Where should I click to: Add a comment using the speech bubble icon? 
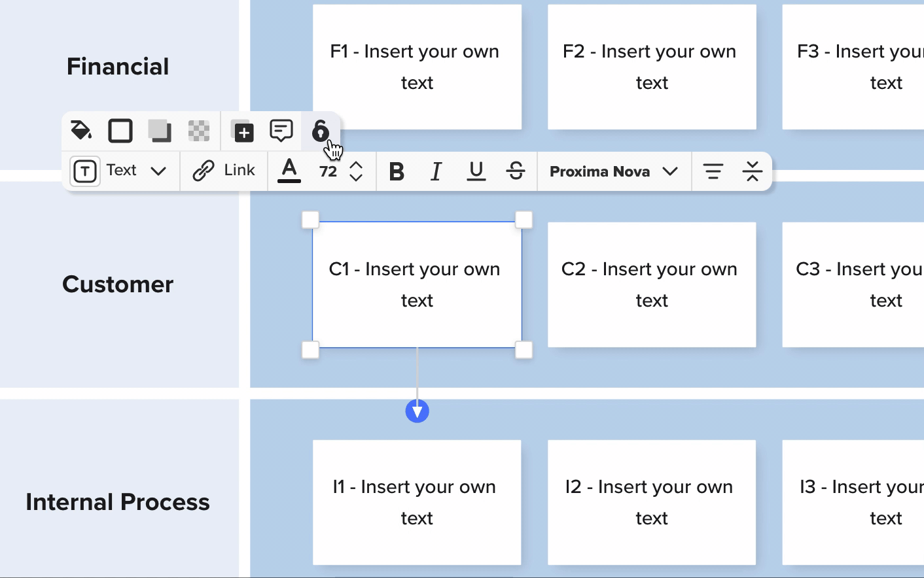(281, 131)
